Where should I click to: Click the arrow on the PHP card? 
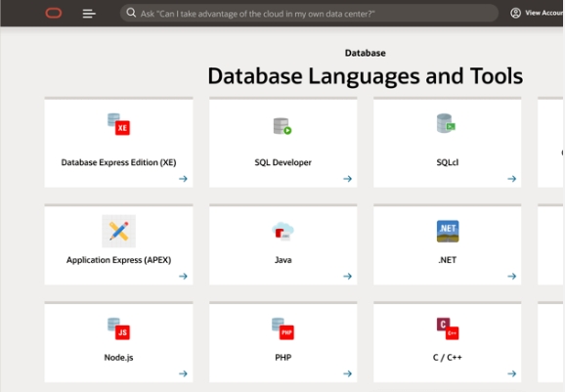pyautogui.click(x=347, y=373)
